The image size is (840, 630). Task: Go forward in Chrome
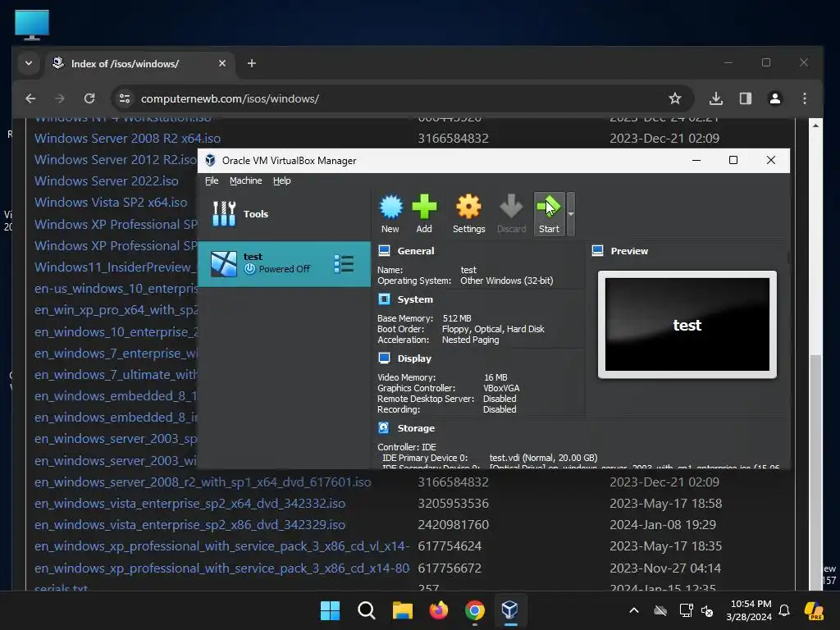pos(60,98)
